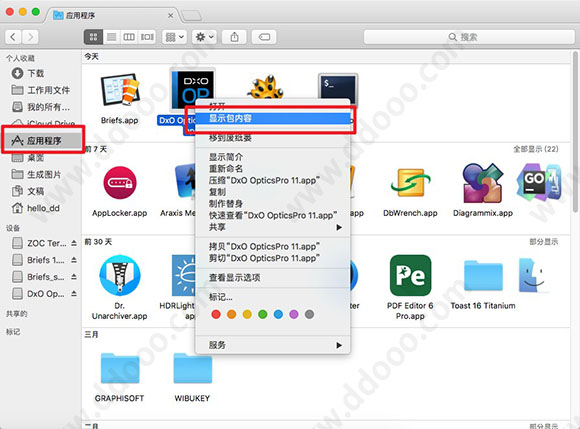Open the 下载 sidebar item
Viewport: 580px width, 429px height.
(41, 73)
